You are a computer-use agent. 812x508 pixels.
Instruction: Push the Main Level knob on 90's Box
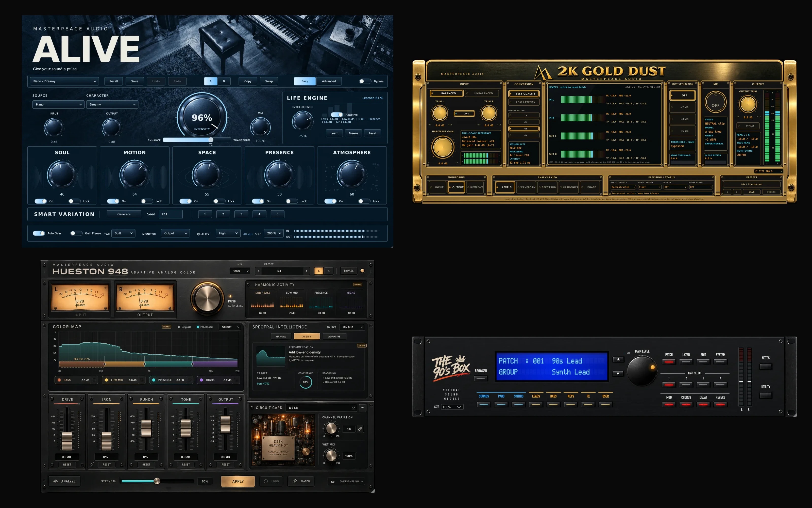pyautogui.click(x=641, y=371)
